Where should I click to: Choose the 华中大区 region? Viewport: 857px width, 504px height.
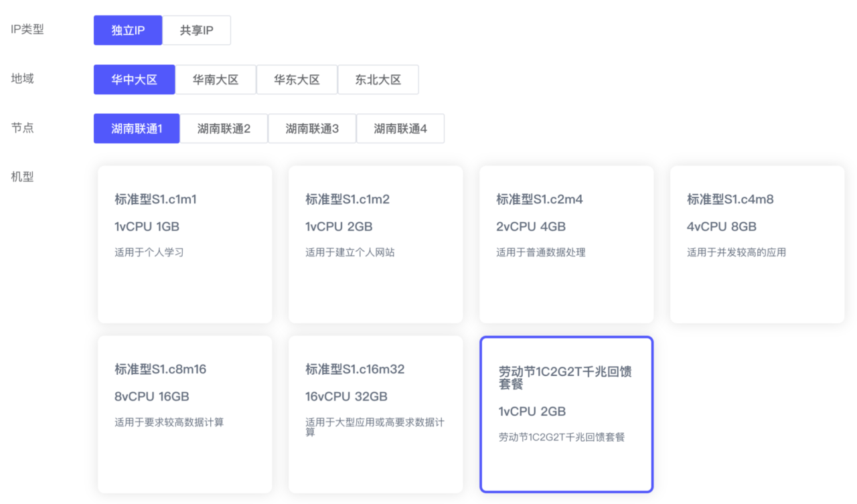click(135, 80)
